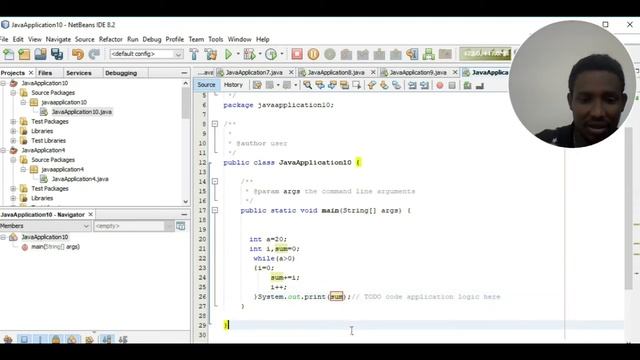Toggle bookmark in editor toolbar
This screenshot has height=360, width=640.
pos(396,85)
